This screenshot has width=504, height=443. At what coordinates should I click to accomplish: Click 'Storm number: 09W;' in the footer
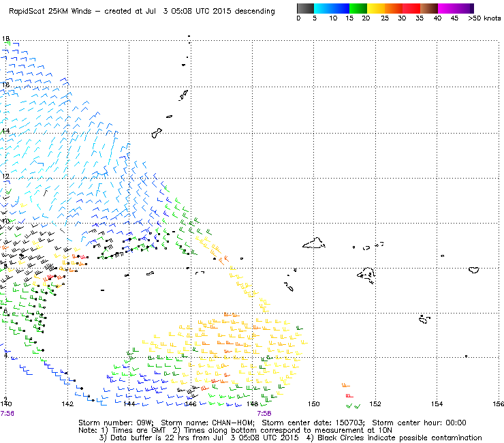116,423
